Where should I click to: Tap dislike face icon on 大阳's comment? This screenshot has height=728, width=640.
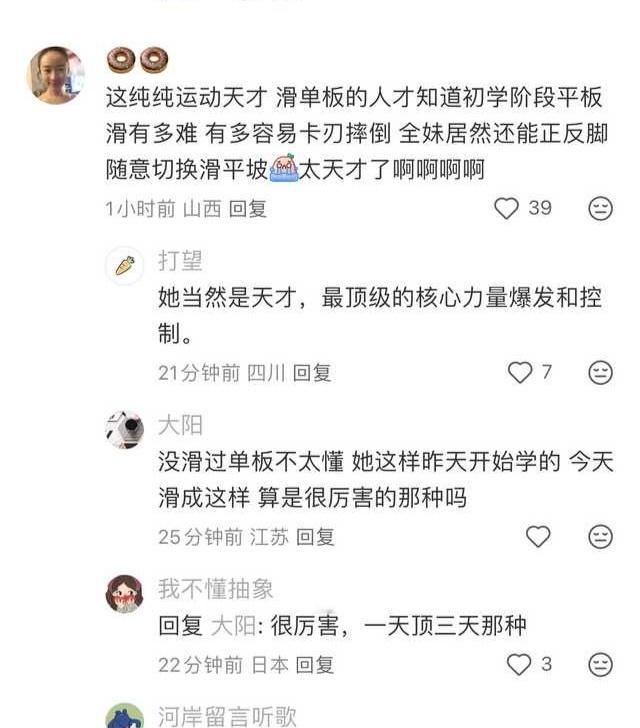point(601,537)
